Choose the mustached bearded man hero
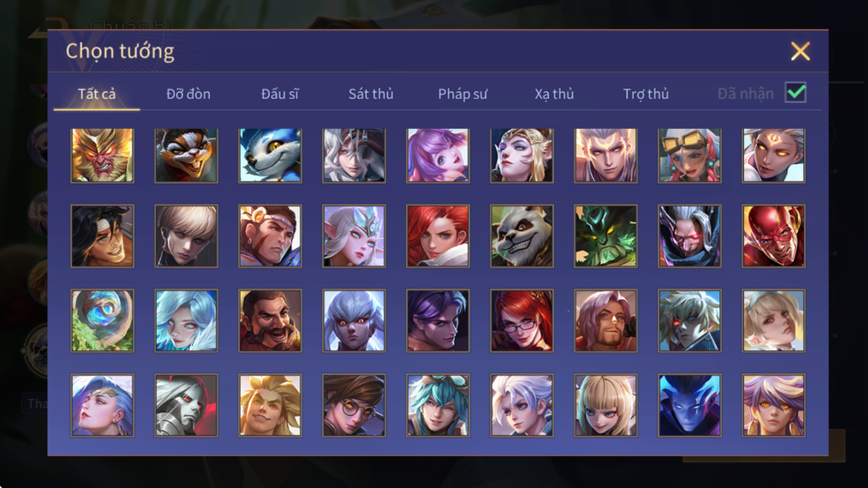 click(270, 321)
